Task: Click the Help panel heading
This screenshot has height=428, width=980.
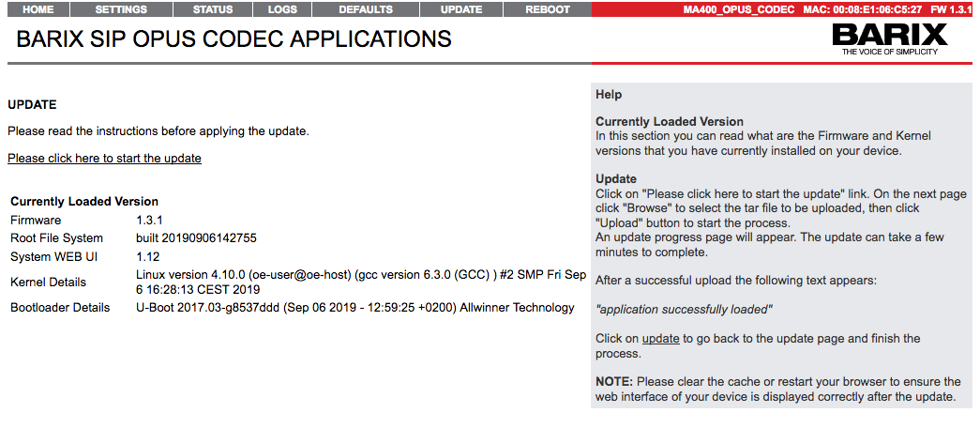Action: click(609, 95)
